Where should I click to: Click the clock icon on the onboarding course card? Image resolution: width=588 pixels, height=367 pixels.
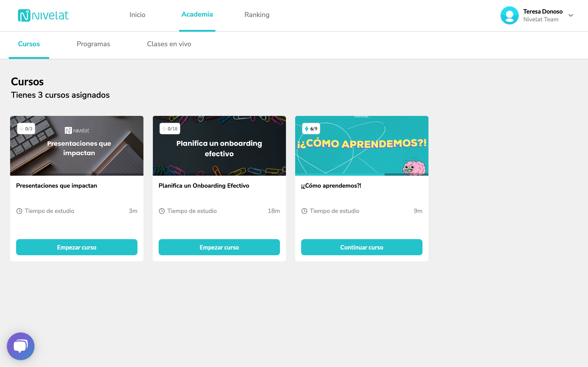click(x=162, y=211)
